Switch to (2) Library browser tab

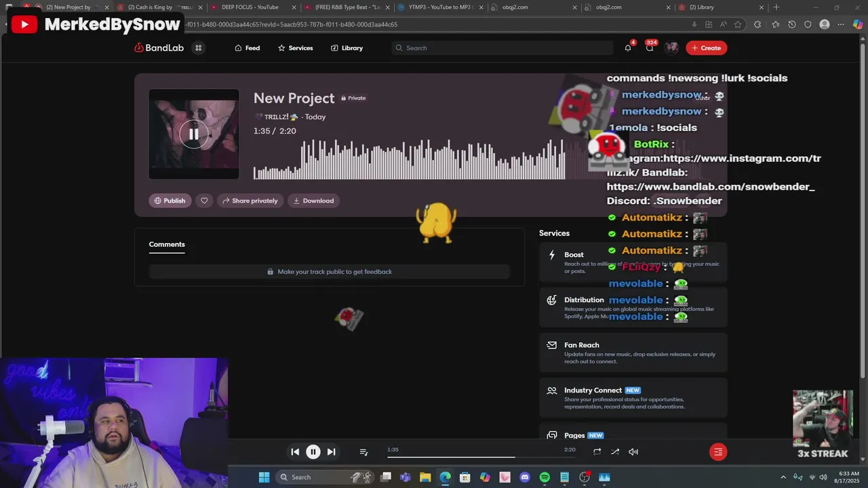pyautogui.click(x=722, y=7)
